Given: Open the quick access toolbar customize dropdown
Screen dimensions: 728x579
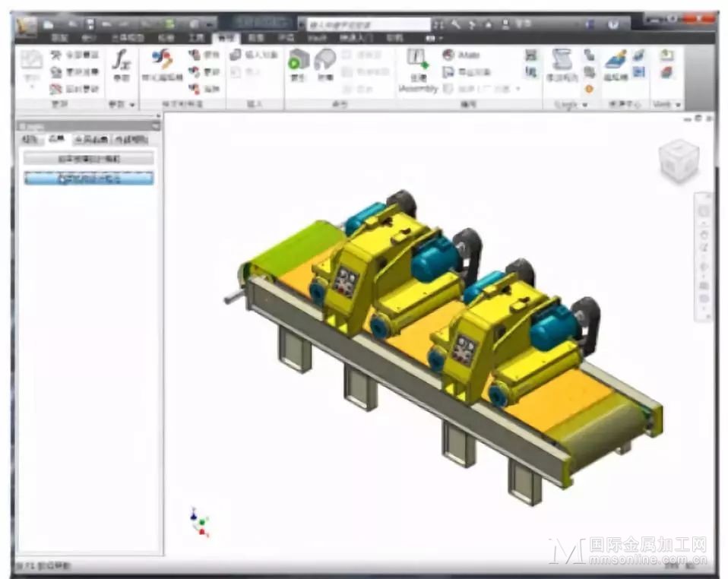Looking at the screenshot, I should [210, 24].
